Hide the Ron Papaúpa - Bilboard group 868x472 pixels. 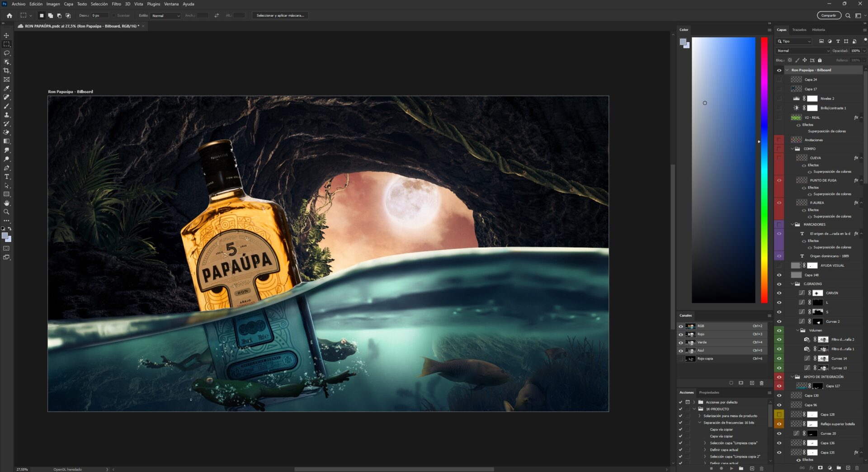779,70
